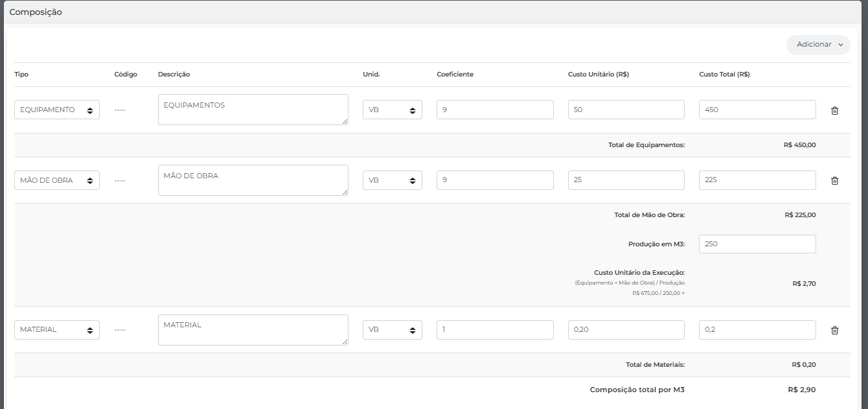Viewport: 868px width, 409px height.
Task: Open the Adicionar dropdown button
Action: pos(818,45)
